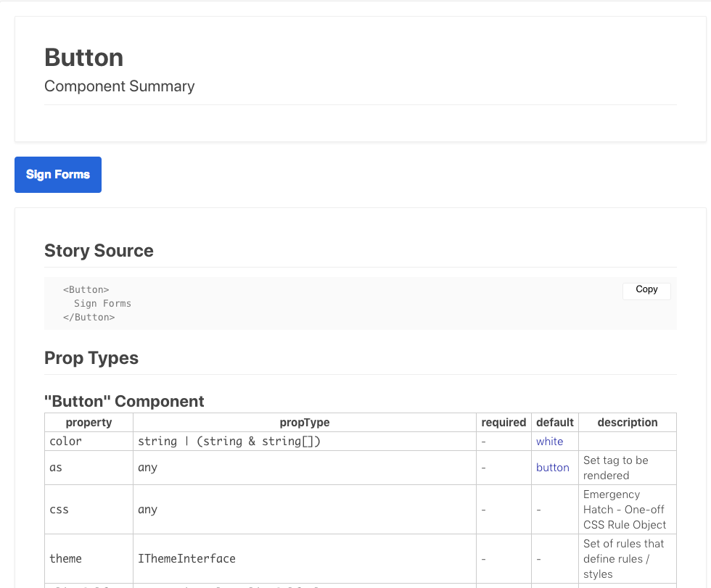Viewport: 711px width, 588px height.
Task: Click the blue Sign Forms button
Action: click(58, 175)
